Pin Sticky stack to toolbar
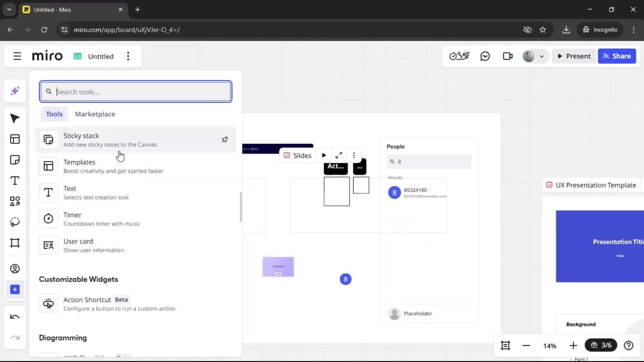This screenshot has height=362, width=644. click(225, 139)
